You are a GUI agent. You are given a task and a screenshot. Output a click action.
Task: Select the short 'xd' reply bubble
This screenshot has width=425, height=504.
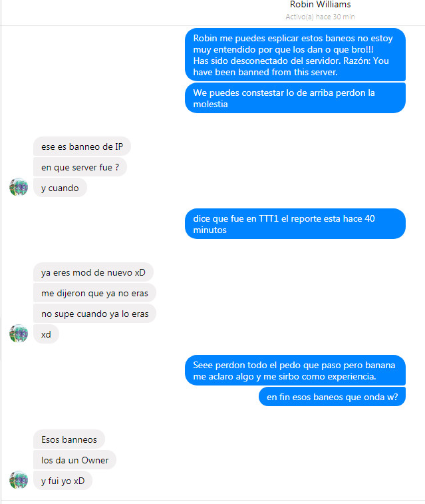pos(46,334)
